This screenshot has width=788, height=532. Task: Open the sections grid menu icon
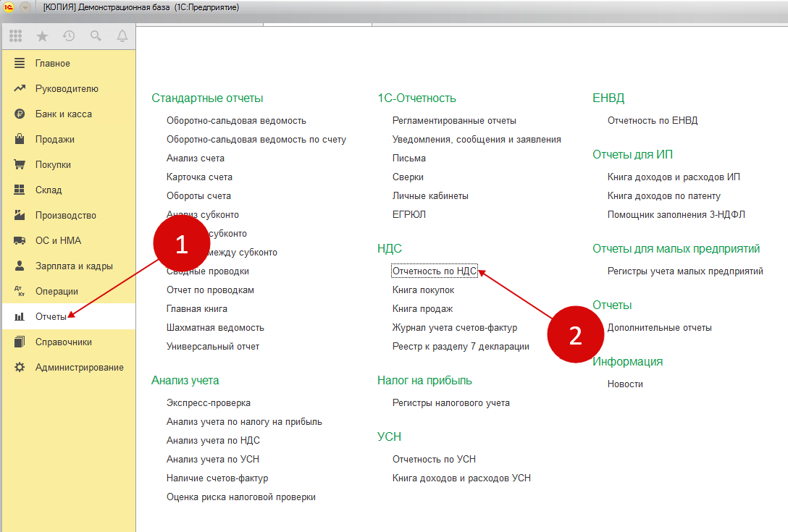(x=16, y=35)
